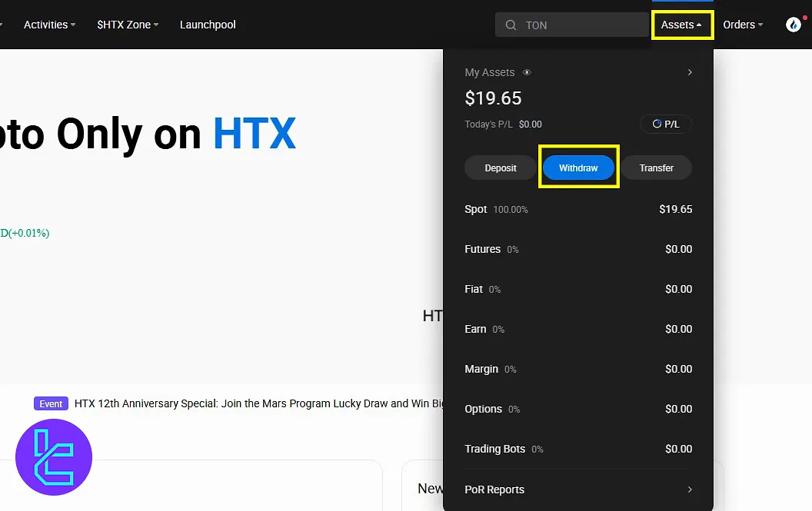Click Today's P/L $0.00 value
Screen dimensions: 812x511
[531, 124]
